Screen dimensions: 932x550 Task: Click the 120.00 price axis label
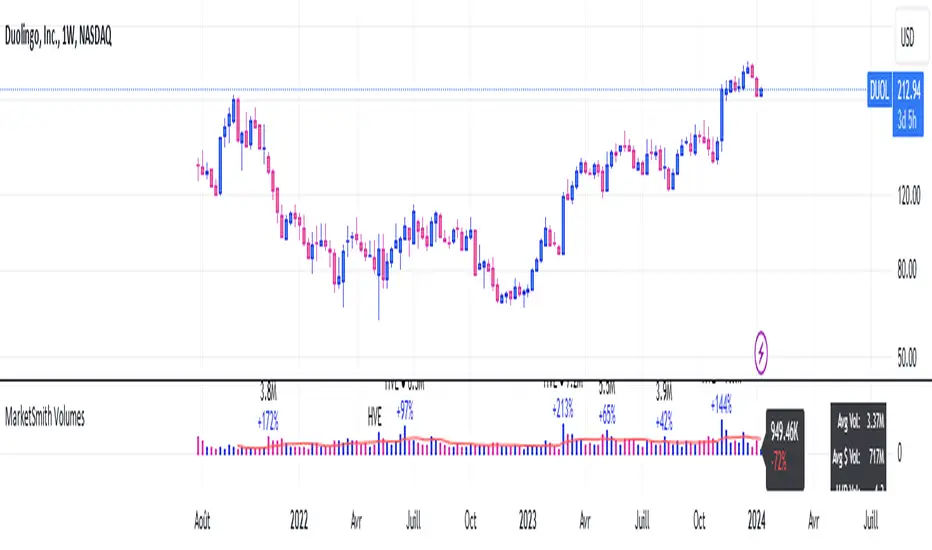pos(908,195)
